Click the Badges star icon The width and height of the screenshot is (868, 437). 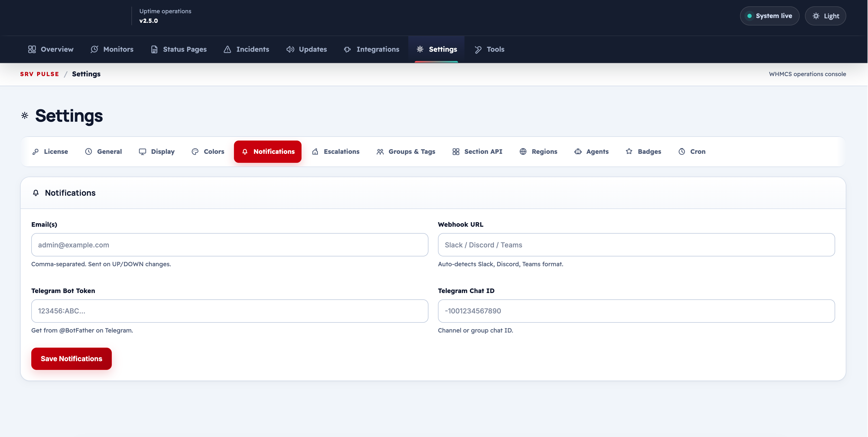[x=629, y=152]
